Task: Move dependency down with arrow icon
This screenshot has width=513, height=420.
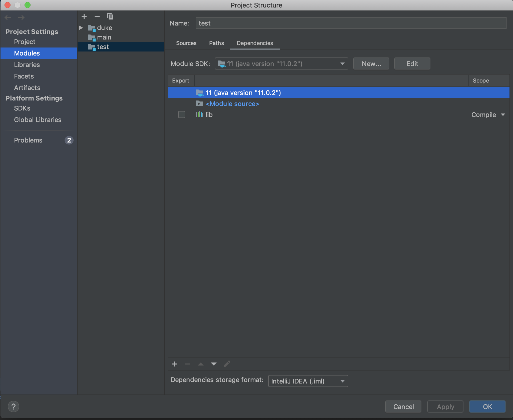Action: point(213,364)
